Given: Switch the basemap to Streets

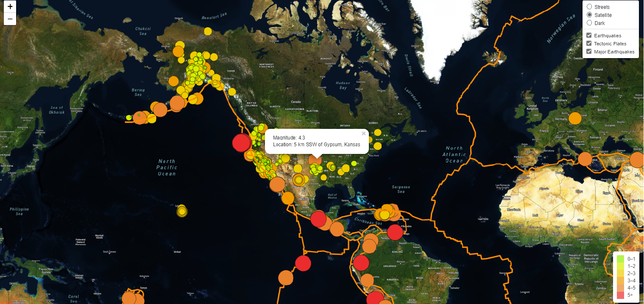Looking at the screenshot, I should [x=590, y=6].
